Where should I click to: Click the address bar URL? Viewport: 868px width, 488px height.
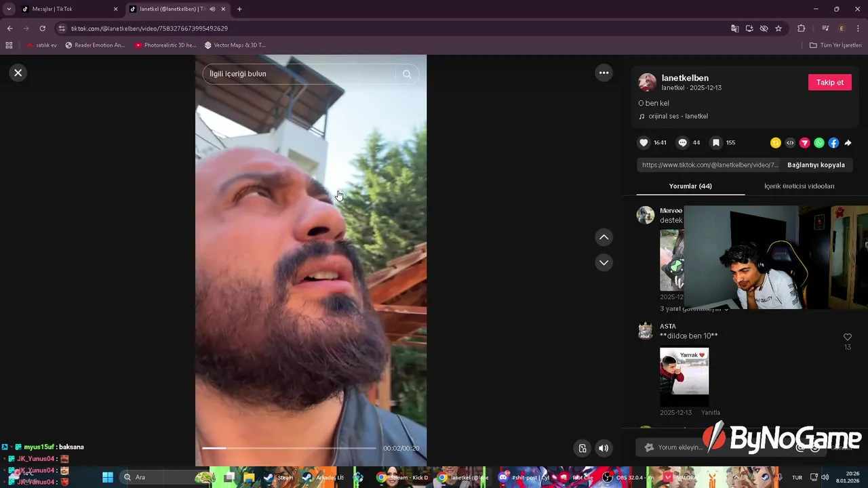coord(149,28)
